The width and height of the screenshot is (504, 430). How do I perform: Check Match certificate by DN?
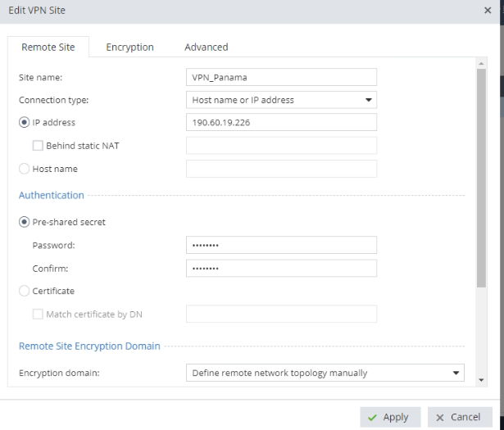pos(38,314)
